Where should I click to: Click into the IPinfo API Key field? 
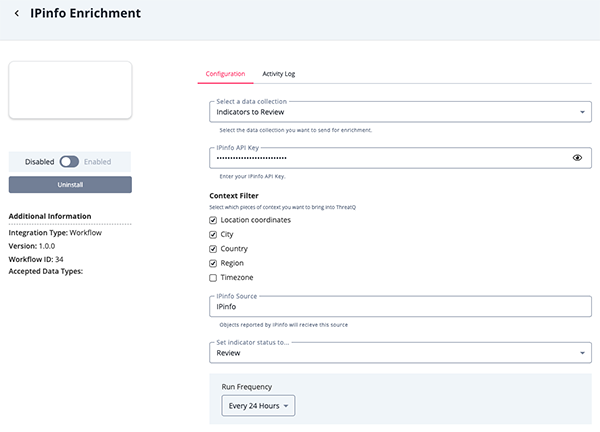[400, 158]
